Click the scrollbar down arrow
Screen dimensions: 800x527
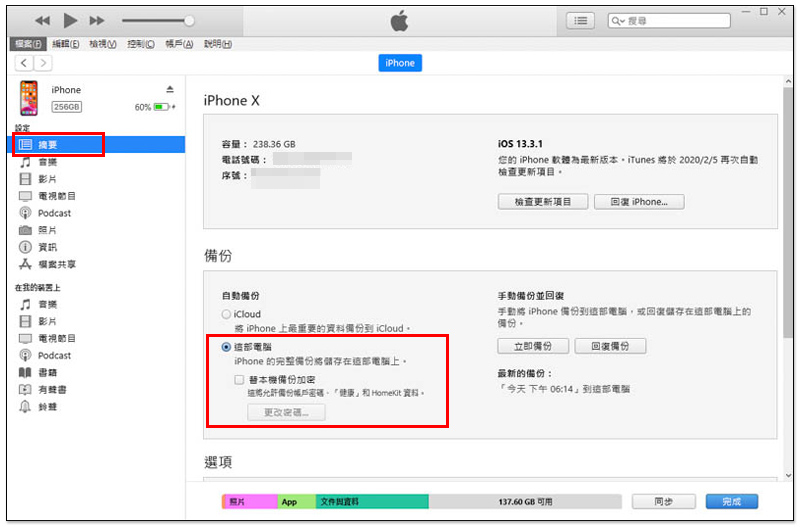click(788, 475)
